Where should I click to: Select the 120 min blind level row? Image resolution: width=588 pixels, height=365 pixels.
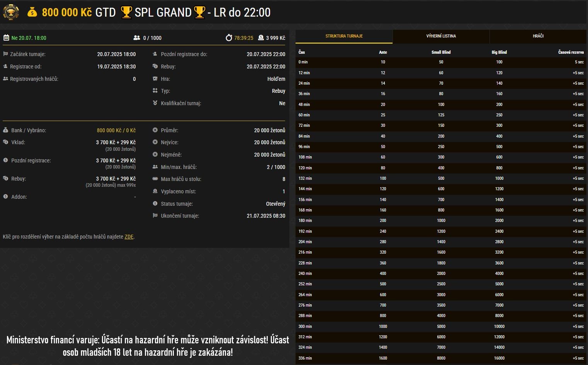coord(441,168)
